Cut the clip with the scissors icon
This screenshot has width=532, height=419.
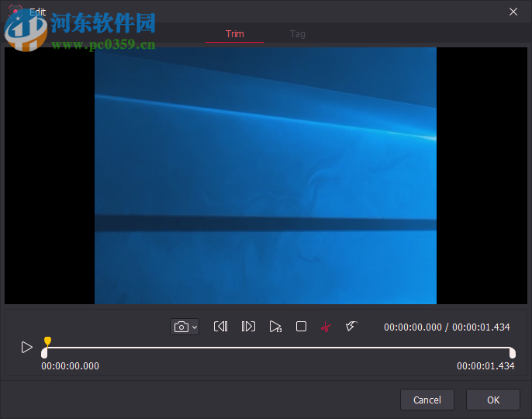pyautogui.click(x=326, y=327)
